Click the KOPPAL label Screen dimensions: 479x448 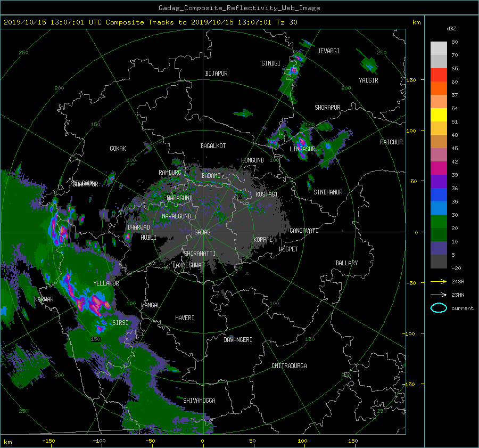(263, 240)
